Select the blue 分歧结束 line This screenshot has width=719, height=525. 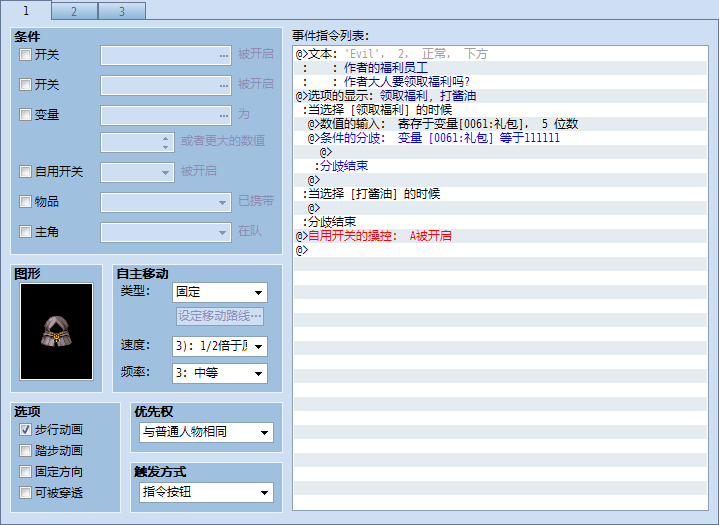pyautogui.click(x=501, y=166)
